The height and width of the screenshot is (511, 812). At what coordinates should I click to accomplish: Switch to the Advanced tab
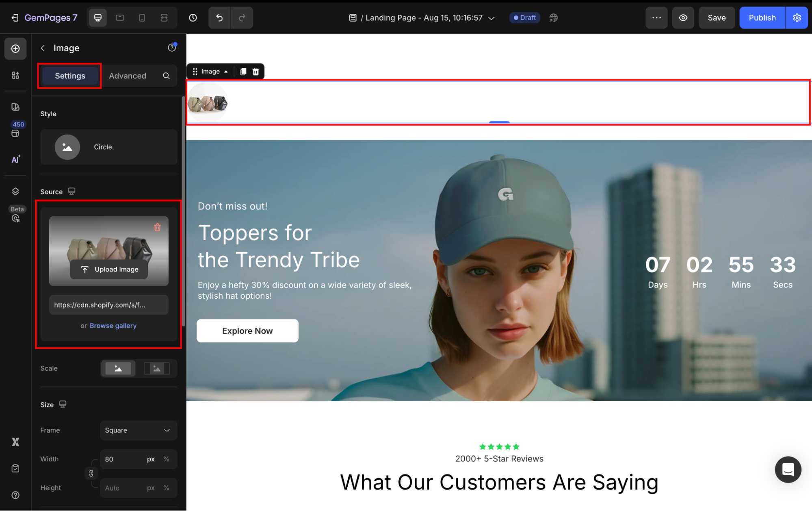pyautogui.click(x=128, y=76)
